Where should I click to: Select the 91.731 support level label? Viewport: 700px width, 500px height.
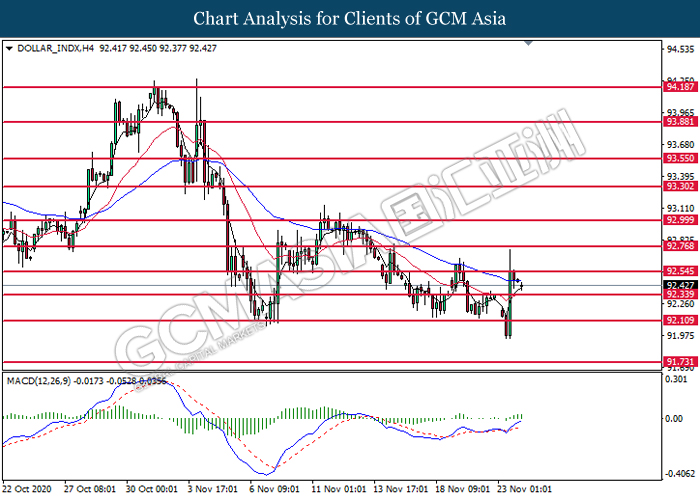click(680, 362)
